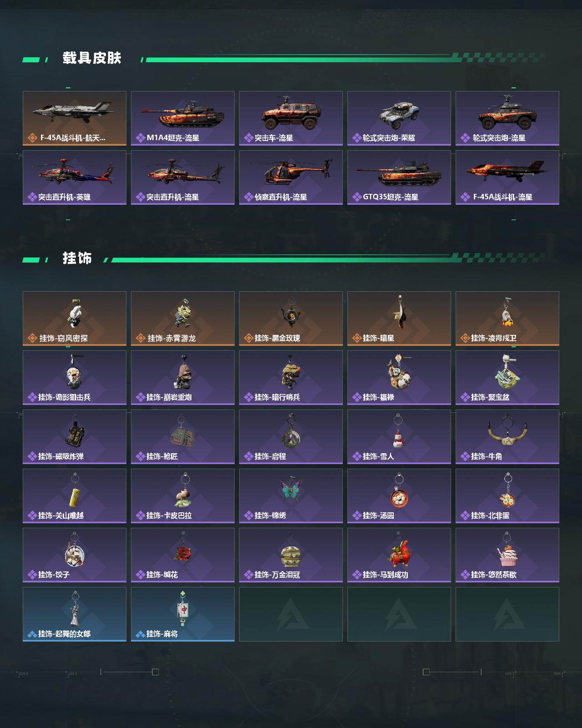Select the 挂饰-锦绣 butterfly charm
The width and height of the screenshot is (582, 728).
coord(291,496)
